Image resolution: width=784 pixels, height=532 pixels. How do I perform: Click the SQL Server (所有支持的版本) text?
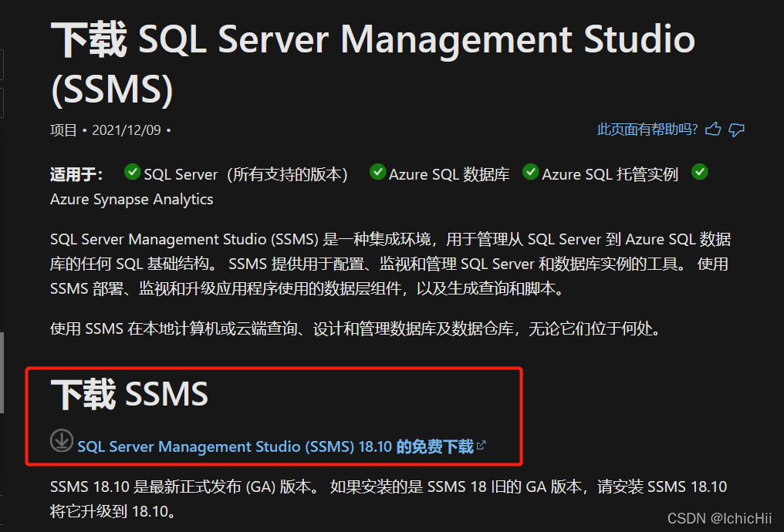tap(245, 174)
